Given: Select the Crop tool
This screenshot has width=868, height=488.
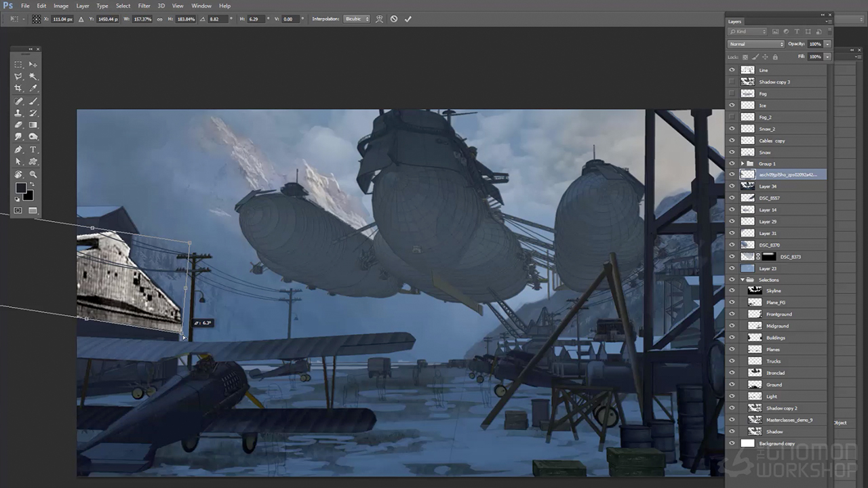Looking at the screenshot, I should (x=18, y=88).
